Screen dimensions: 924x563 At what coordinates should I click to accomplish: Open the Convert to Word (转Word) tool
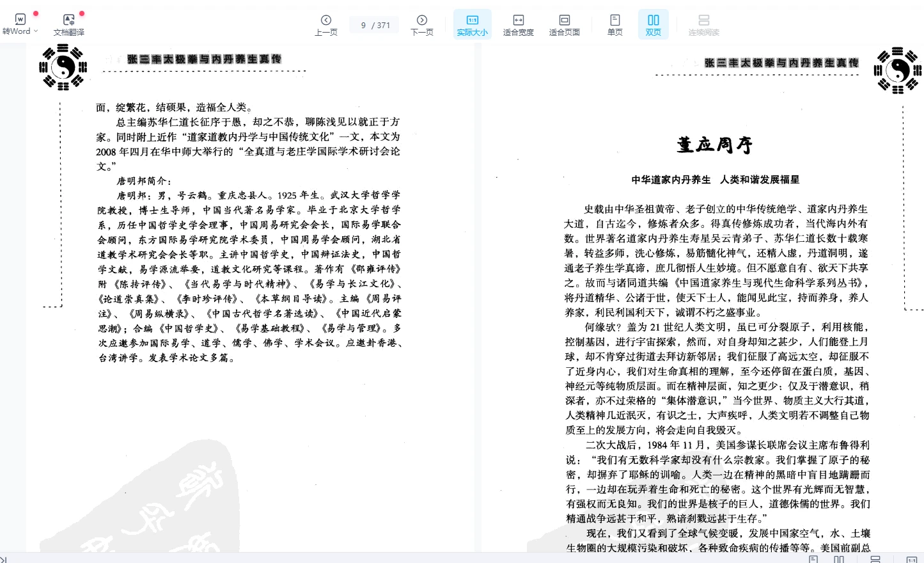point(20,24)
